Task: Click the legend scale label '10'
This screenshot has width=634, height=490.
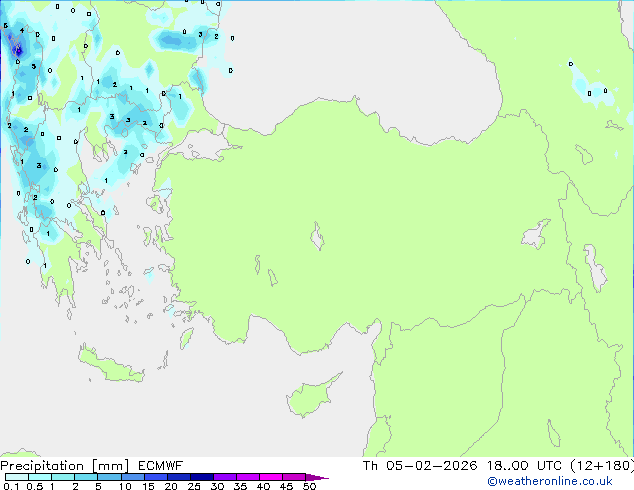Action: pos(125,486)
